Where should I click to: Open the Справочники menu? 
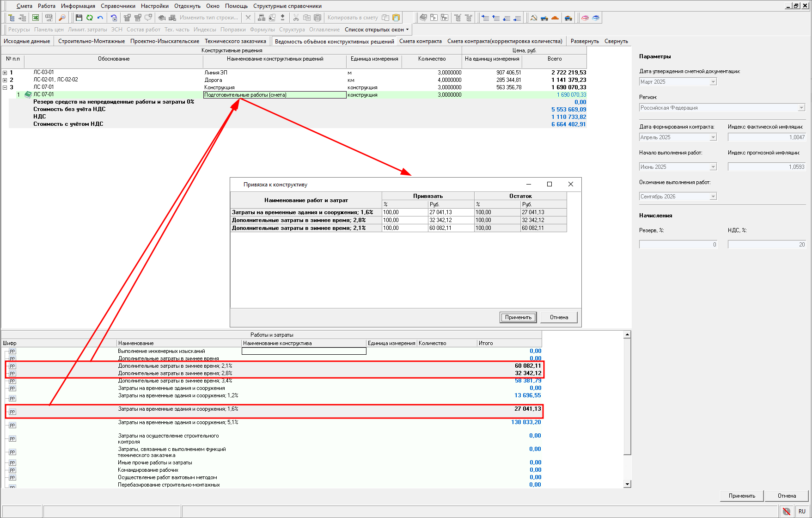pyautogui.click(x=118, y=6)
